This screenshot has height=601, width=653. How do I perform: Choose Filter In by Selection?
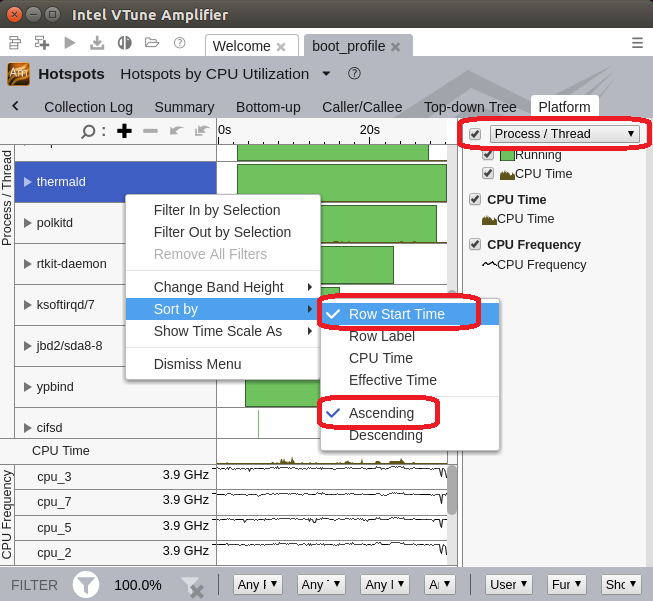223,210
